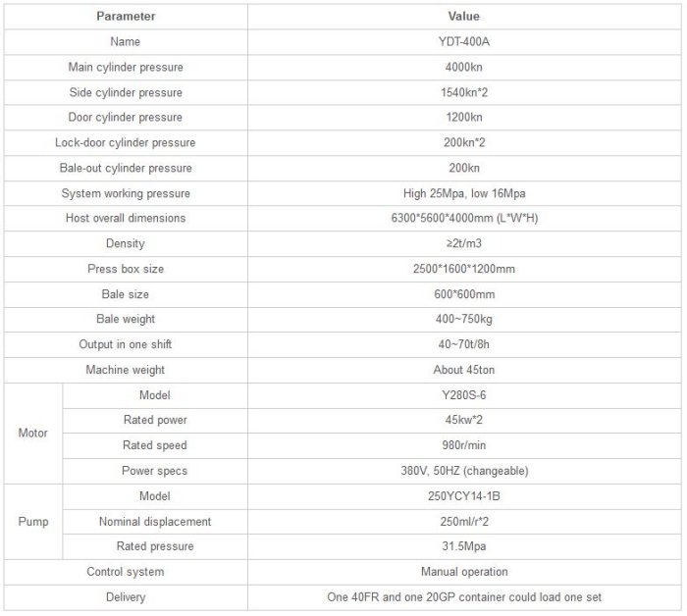Click the Value column header
This screenshot has width=687, height=616.
point(464,17)
